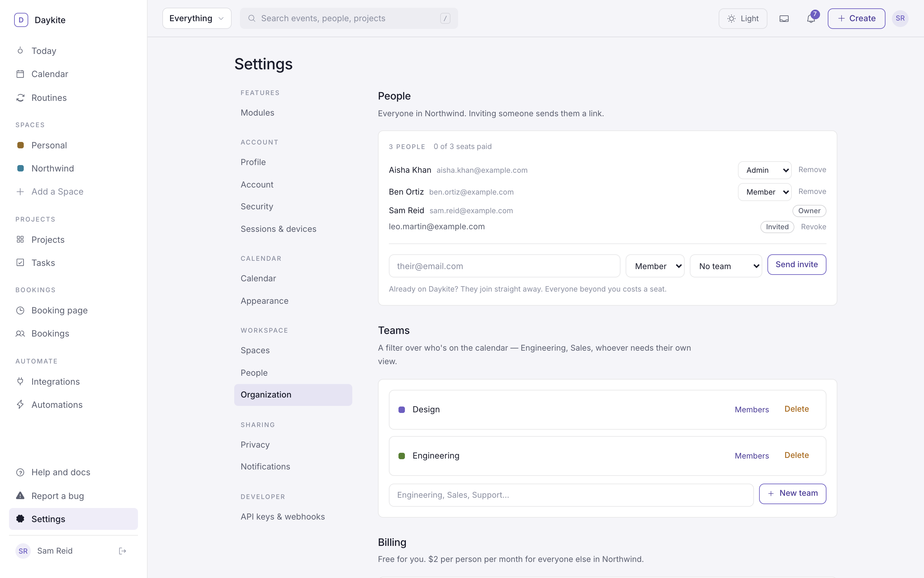Screen dimensions: 924x578
Task: Open the inbox tray icon in top bar
Action: pos(784,18)
